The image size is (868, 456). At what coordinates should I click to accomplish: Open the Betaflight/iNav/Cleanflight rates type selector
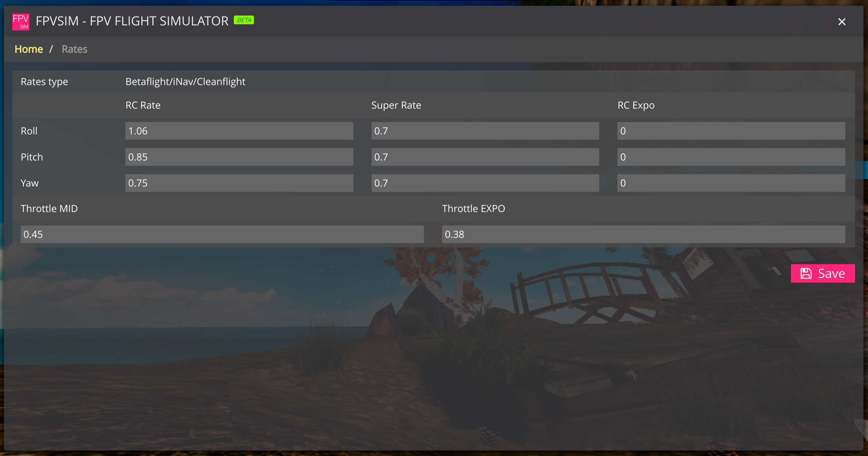(185, 82)
